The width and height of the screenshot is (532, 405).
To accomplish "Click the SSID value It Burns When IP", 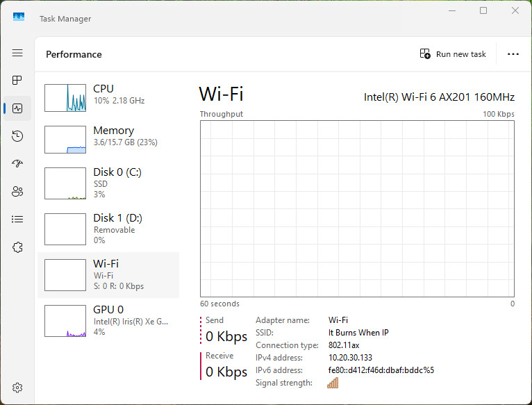I will tap(358, 333).
